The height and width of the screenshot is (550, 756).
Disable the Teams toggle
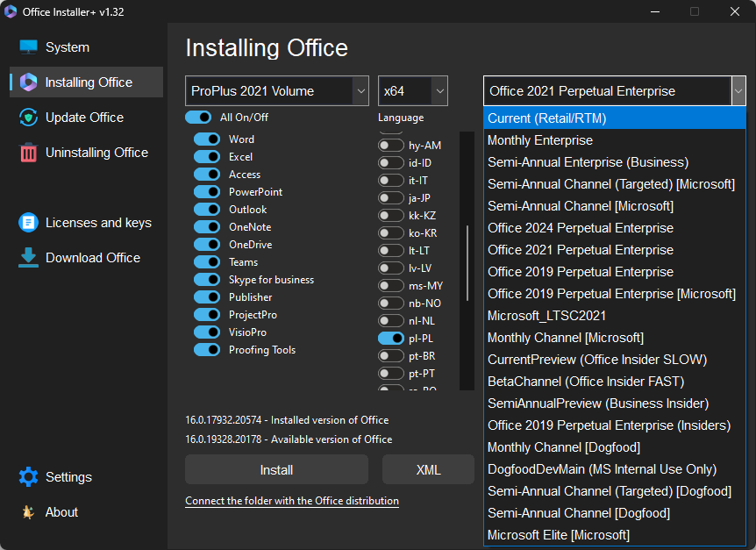pos(207,261)
